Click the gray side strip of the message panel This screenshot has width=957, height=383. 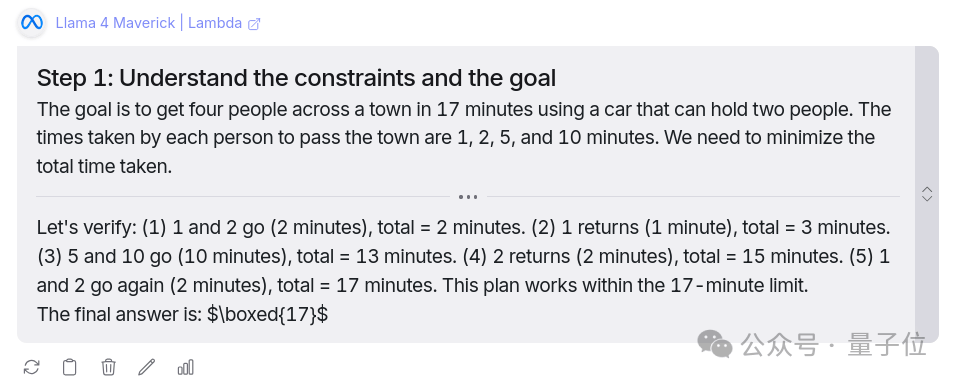[x=926, y=194]
